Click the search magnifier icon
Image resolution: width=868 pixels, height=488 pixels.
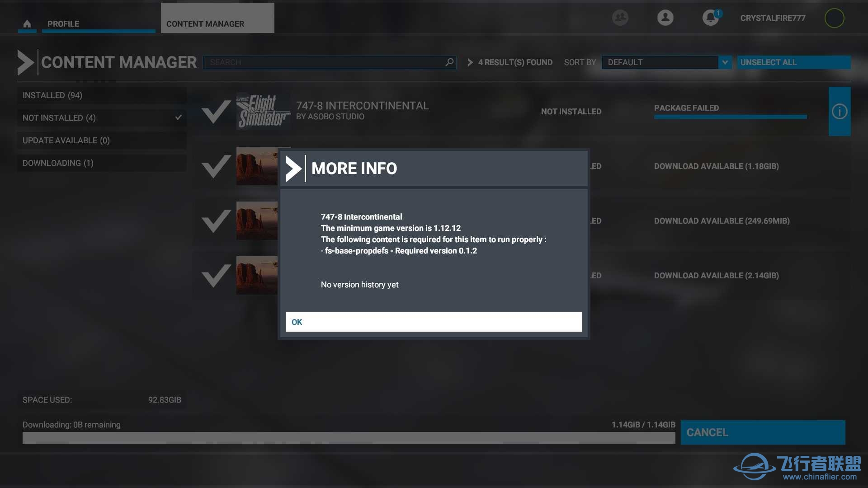coord(448,62)
